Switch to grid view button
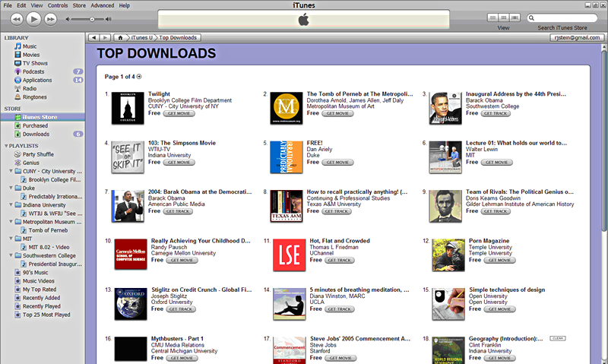Viewport: 608px width, 364px height. tap(504, 17)
